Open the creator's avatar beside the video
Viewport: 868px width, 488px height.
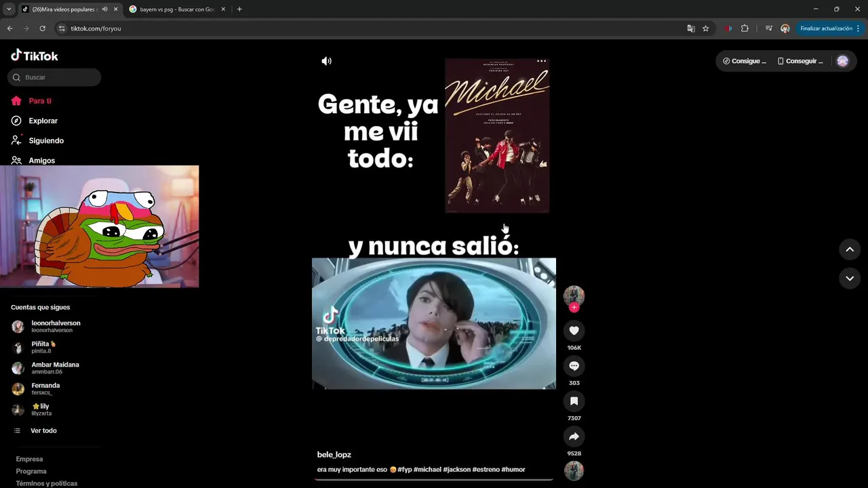pos(574,296)
